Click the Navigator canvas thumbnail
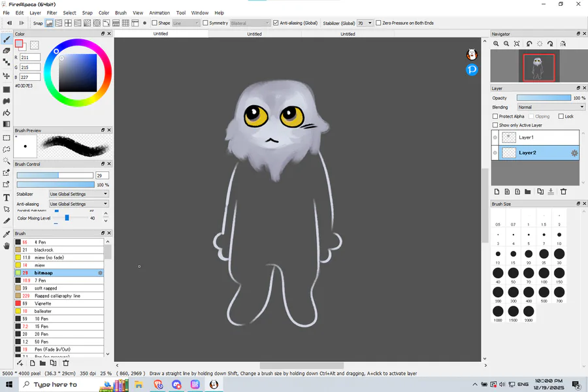 pos(539,67)
